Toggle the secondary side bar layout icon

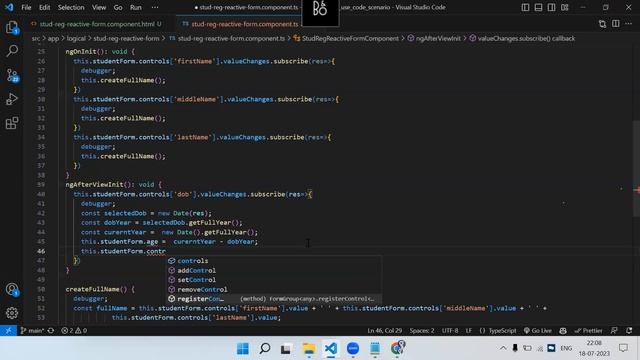pos(551,7)
